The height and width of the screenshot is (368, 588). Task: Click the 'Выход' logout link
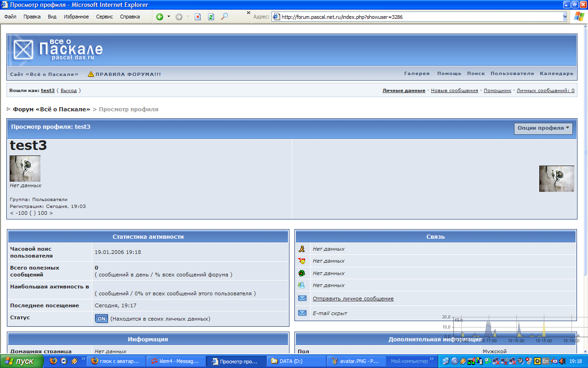pyautogui.click(x=68, y=91)
